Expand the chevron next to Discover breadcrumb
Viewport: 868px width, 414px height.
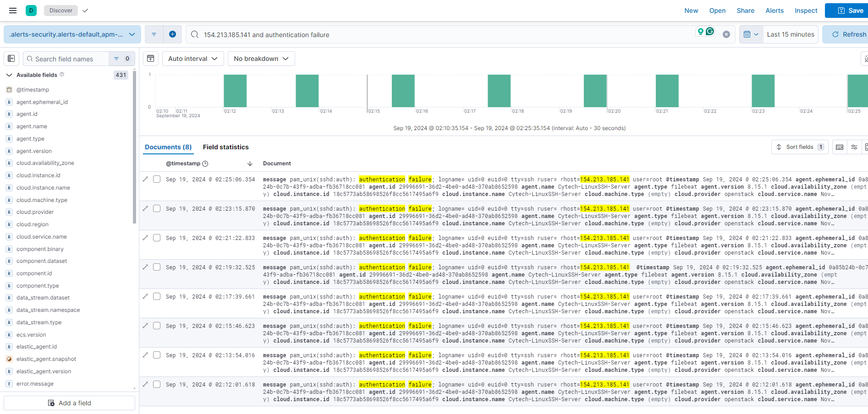85,11
